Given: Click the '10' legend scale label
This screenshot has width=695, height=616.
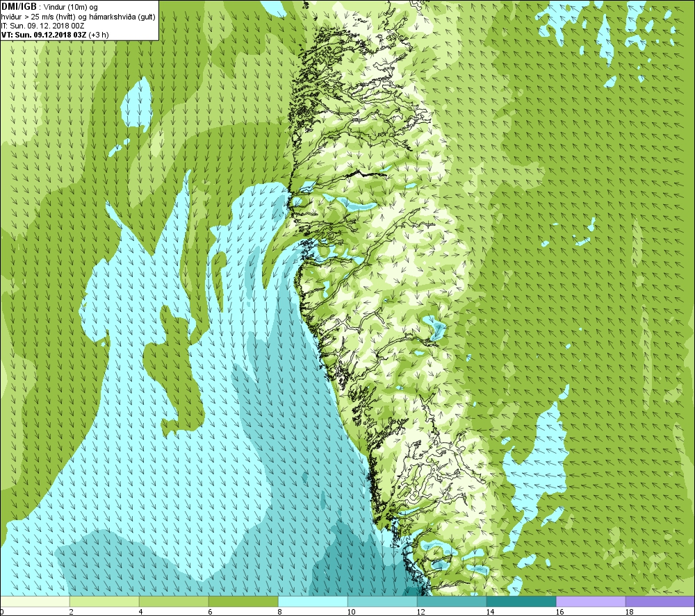Looking at the screenshot, I should (351, 612).
